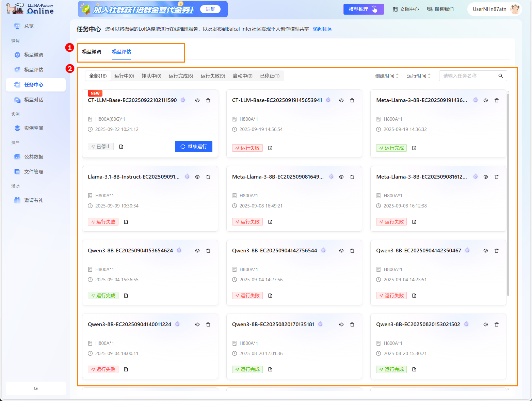
Task: View details eye icon for CT-LLM-Base-EC20250919145653941
Action: [341, 100]
